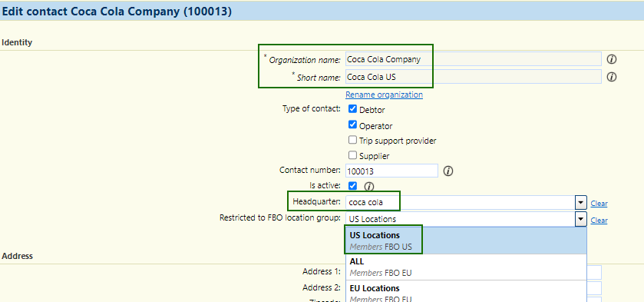Viewport: 644px width, 302px height.
Task: Clear the Restricted to FBO location group
Action: pos(599,220)
